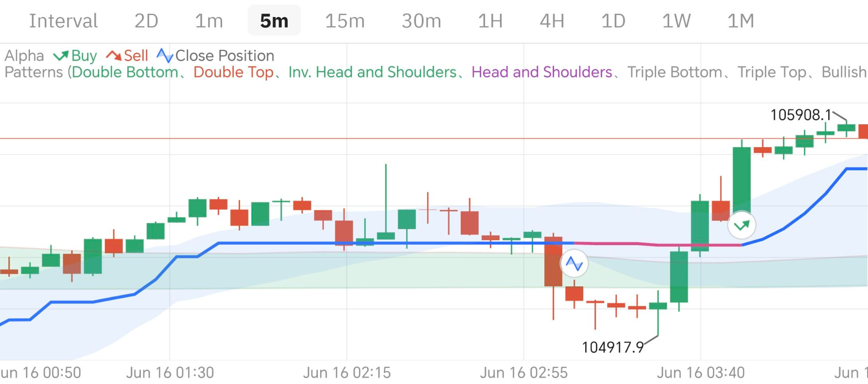The image size is (868, 384).
Task: Select the green buy signal marker on the chart
Action: (x=742, y=224)
